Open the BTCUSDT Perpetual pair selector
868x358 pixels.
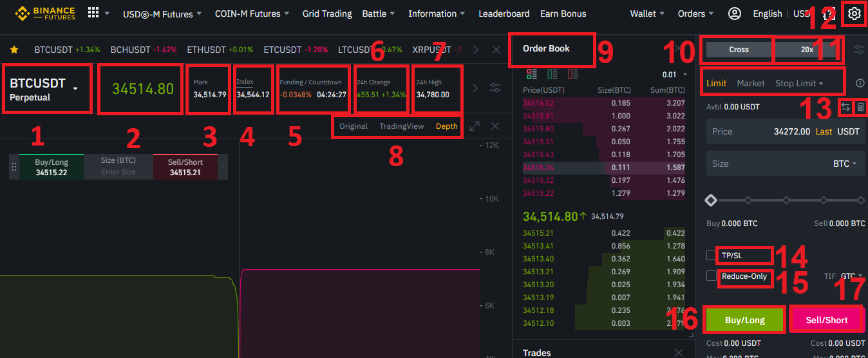click(x=44, y=89)
